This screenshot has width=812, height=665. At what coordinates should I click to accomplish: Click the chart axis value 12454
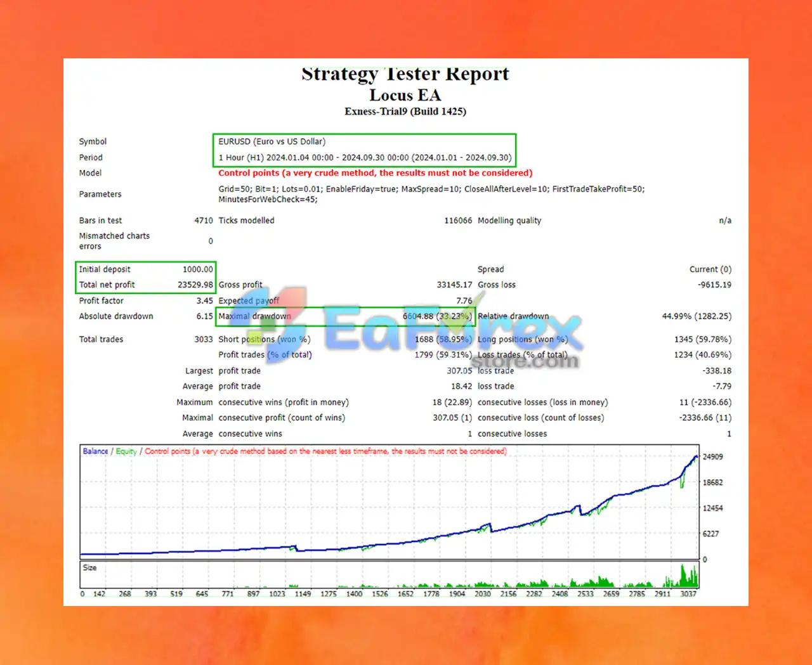pos(713,508)
